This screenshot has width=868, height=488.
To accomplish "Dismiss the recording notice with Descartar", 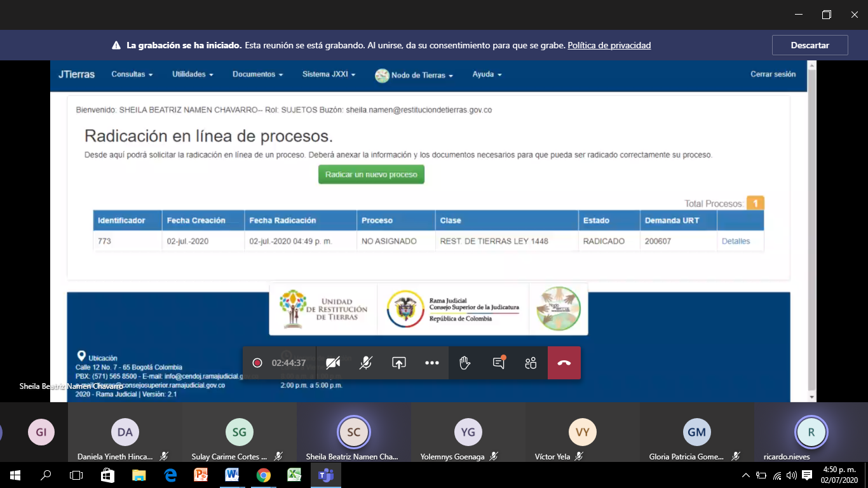I will (x=810, y=45).
